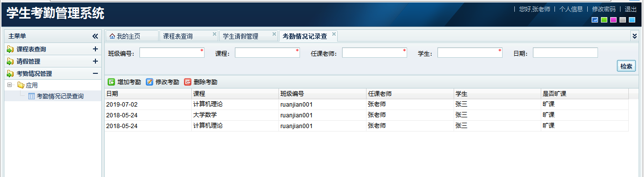Sort by the 任课老师 column header
The height and width of the screenshot is (177, 644).
(x=410, y=93)
